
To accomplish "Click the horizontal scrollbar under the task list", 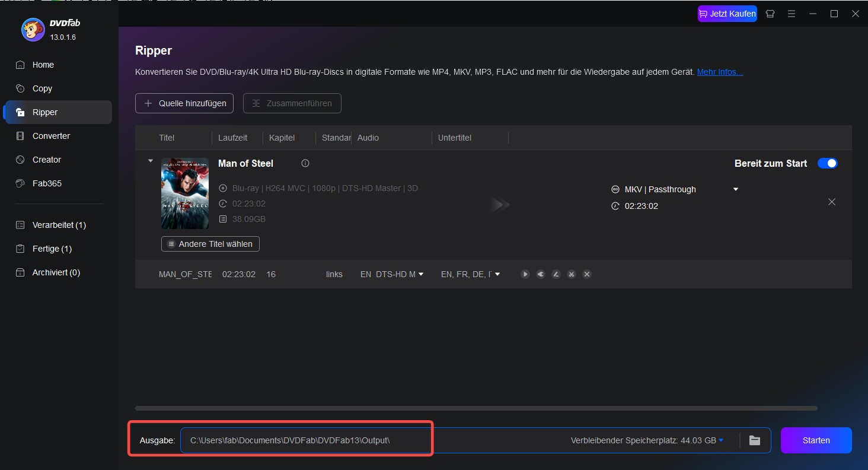I will [x=476, y=408].
